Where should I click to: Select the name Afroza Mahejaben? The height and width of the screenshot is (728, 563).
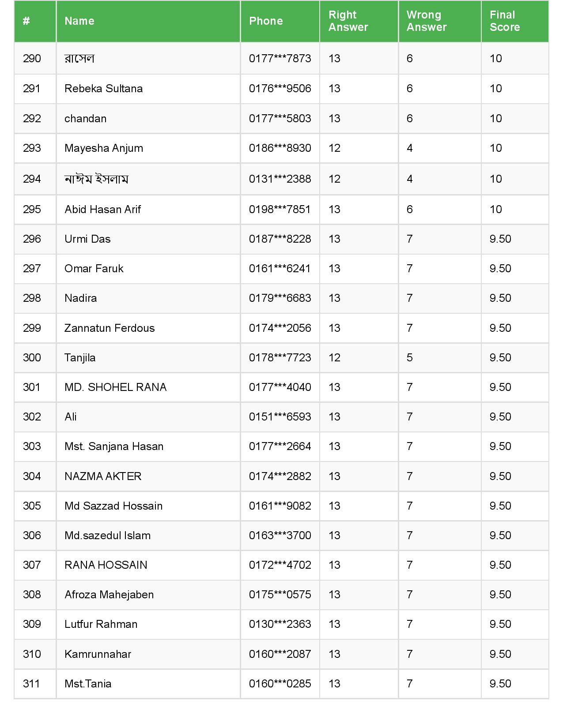point(109,595)
